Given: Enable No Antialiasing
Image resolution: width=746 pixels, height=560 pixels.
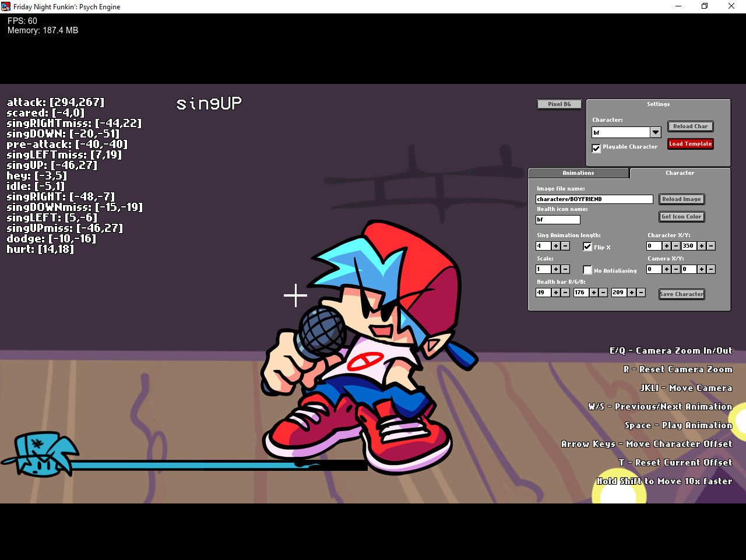Looking at the screenshot, I should [x=587, y=270].
